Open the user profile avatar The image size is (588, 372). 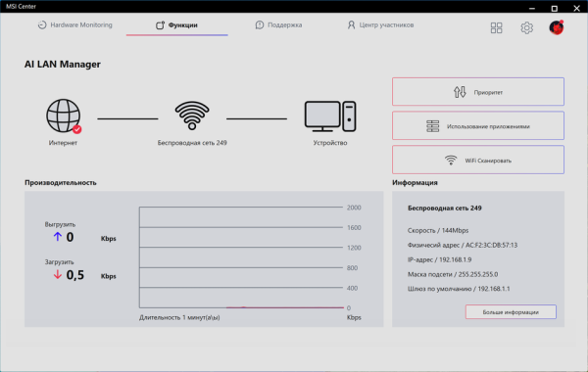557,27
